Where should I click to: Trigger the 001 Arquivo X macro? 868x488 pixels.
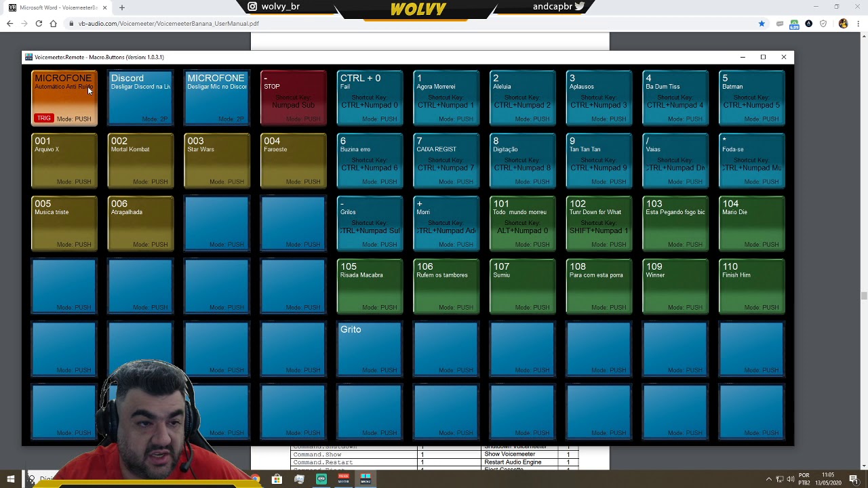pyautogui.click(x=64, y=161)
